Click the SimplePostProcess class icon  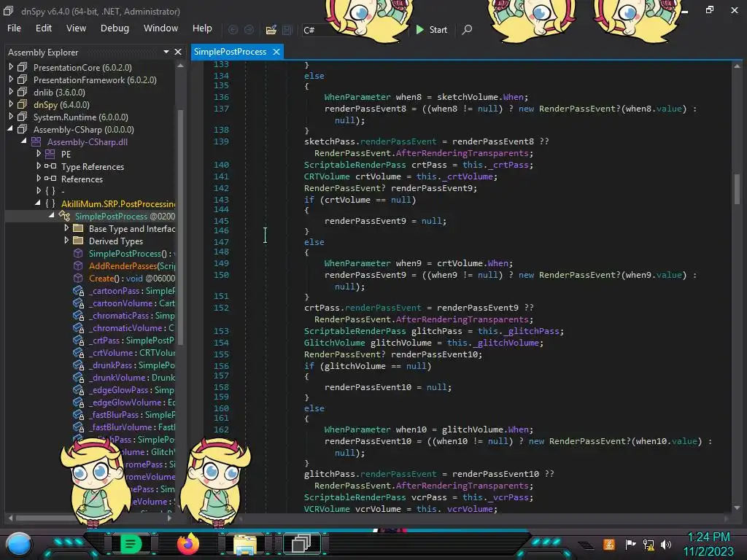(x=64, y=216)
